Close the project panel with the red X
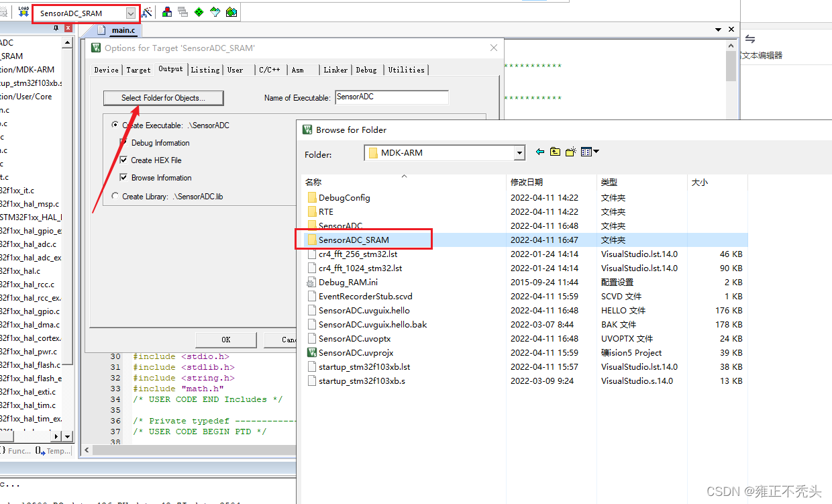The width and height of the screenshot is (832, 504). coord(68,28)
